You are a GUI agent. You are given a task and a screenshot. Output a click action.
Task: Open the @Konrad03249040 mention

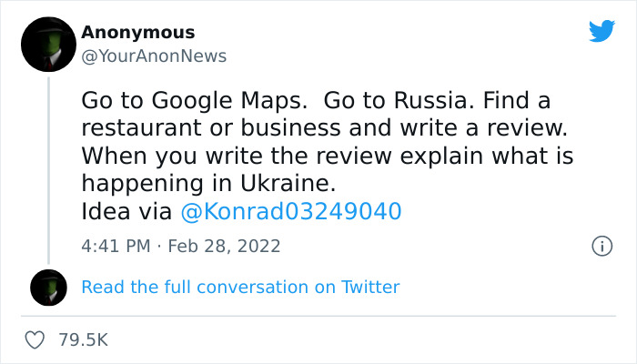pos(291,212)
